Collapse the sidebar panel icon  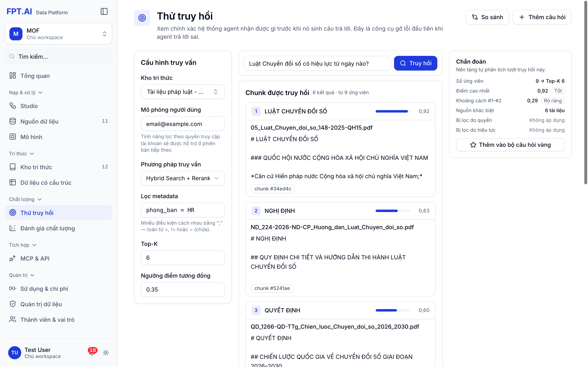(104, 11)
